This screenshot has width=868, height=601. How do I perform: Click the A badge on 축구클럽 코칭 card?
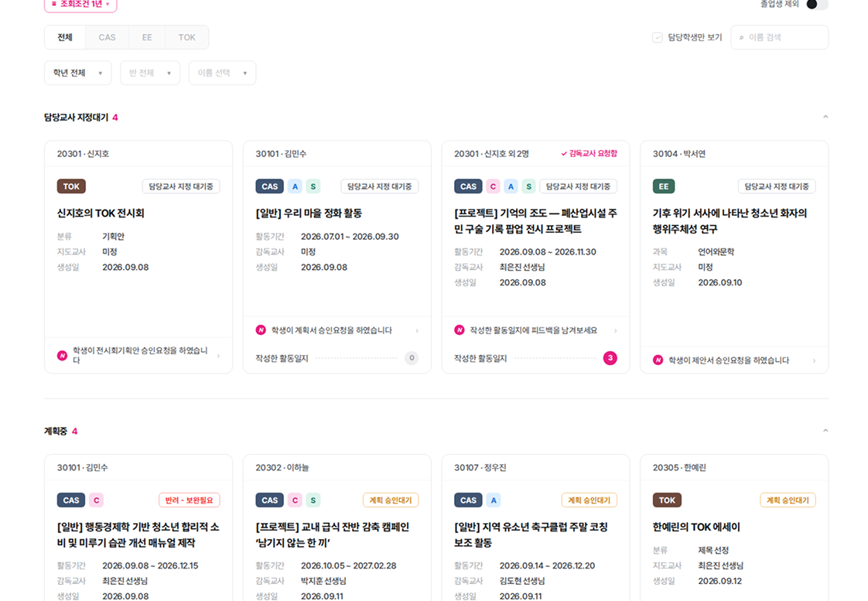pos(494,500)
